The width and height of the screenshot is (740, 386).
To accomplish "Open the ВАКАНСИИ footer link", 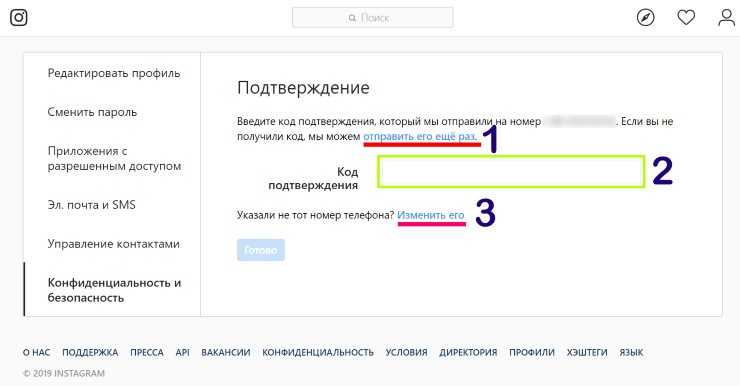I will 226,352.
